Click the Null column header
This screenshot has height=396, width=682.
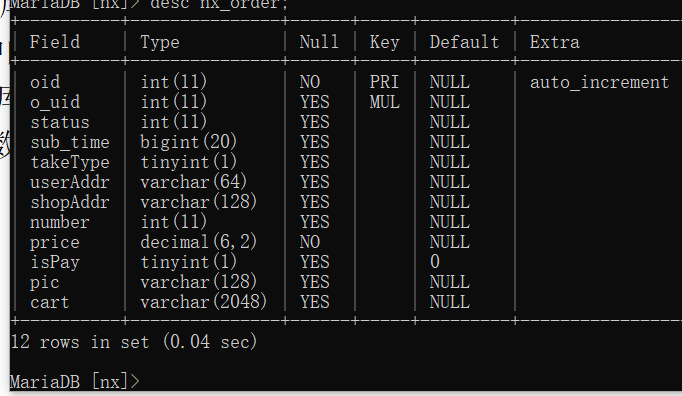click(x=319, y=42)
